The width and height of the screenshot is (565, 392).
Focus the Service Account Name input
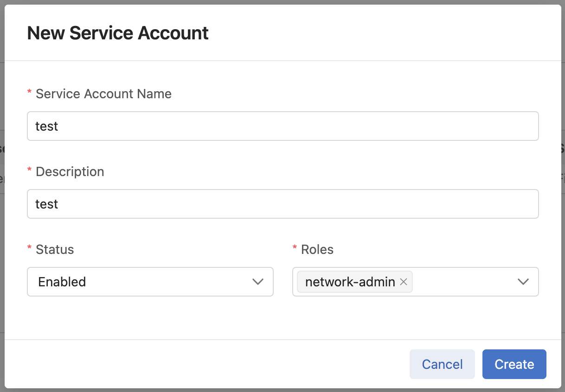tap(282, 126)
